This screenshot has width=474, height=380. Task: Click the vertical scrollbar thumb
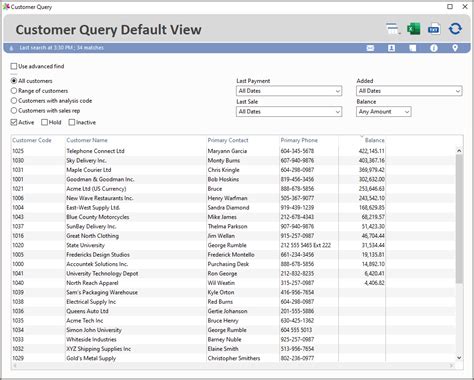click(459, 219)
